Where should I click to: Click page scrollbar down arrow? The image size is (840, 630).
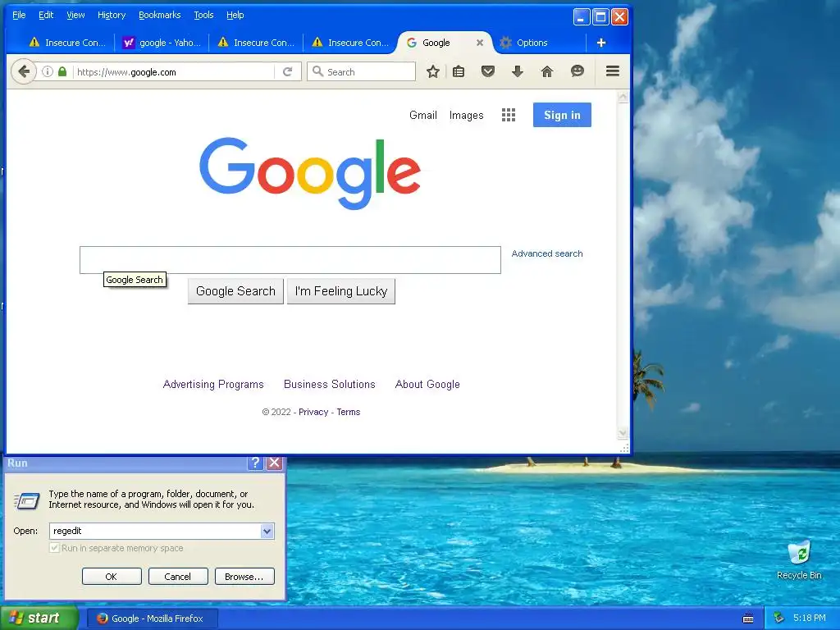point(623,432)
